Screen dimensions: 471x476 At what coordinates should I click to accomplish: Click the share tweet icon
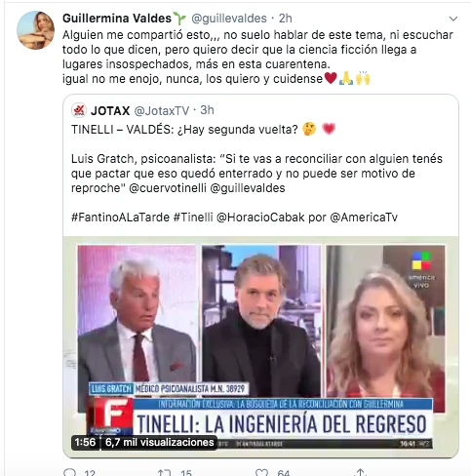360,472
